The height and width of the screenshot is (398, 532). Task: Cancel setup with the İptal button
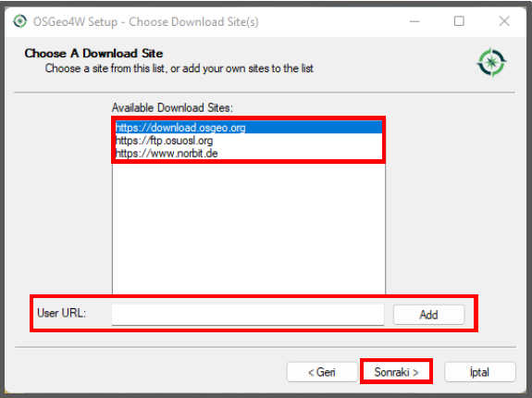click(x=480, y=372)
